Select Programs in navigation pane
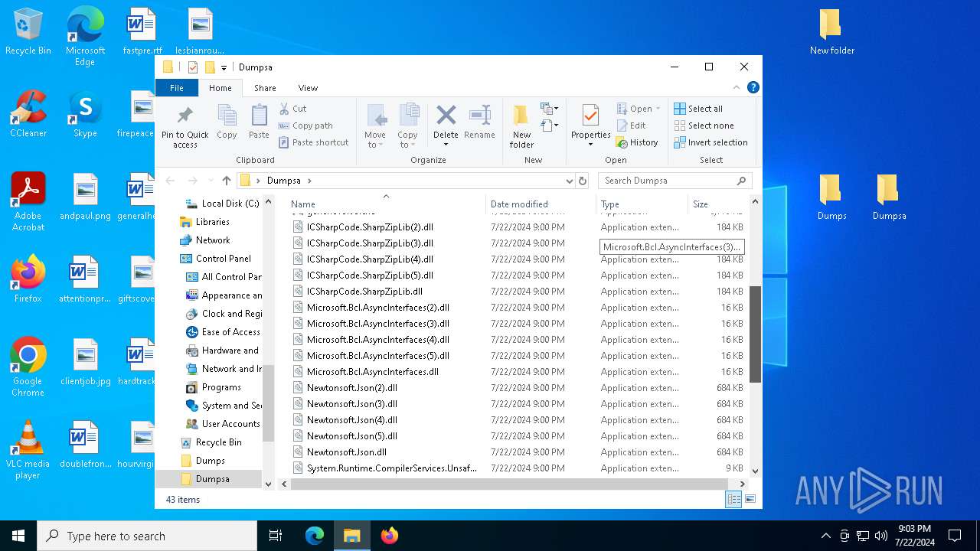 (214, 387)
